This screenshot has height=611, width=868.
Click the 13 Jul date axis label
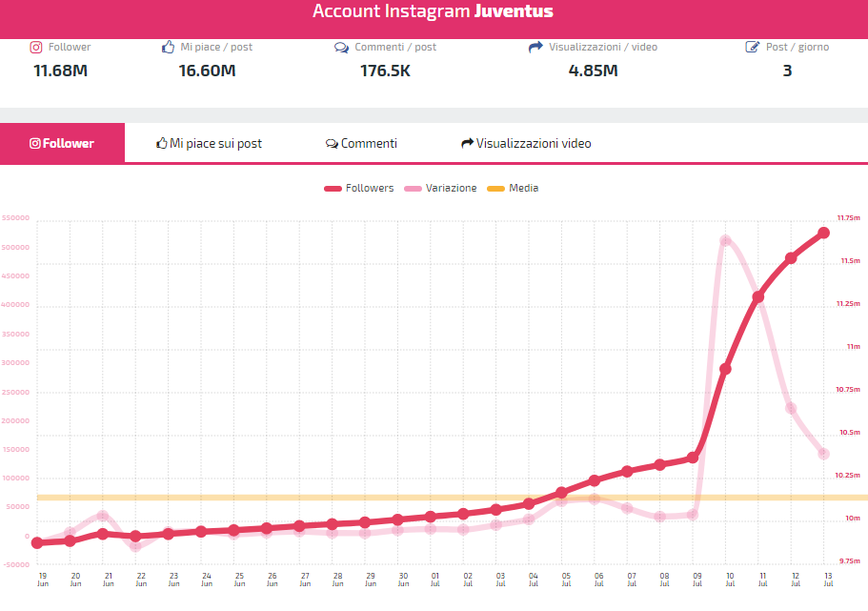(828, 580)
